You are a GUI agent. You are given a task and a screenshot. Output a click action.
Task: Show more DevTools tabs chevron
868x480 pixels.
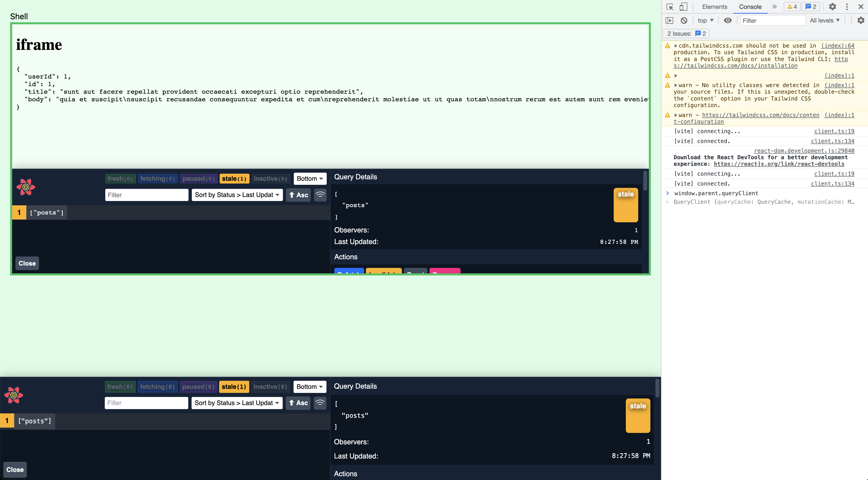774,7
